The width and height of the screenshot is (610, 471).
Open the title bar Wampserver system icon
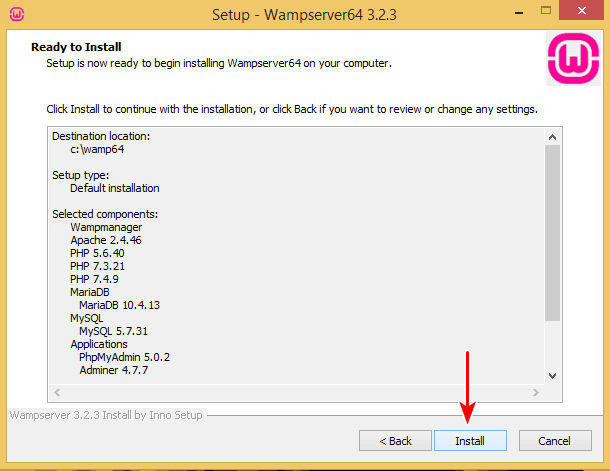(x=17, y=14)
